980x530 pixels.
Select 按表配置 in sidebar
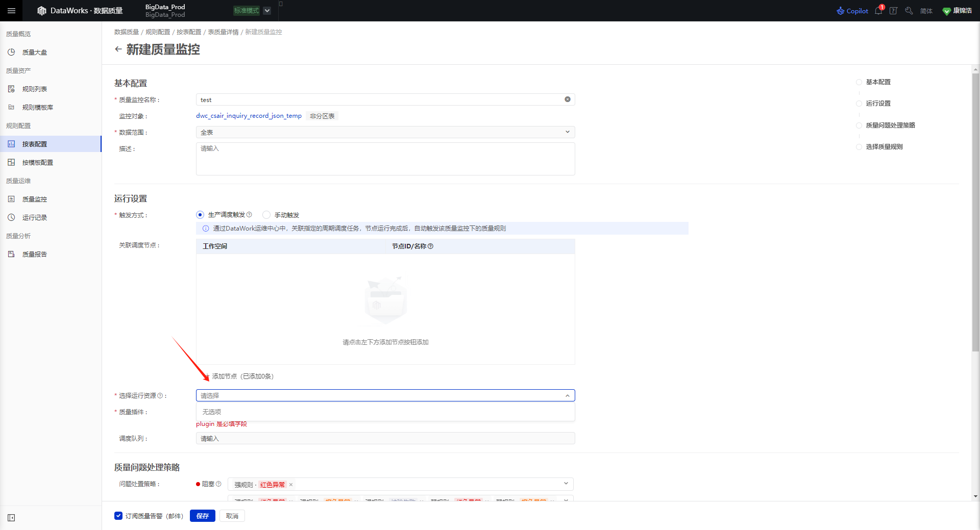[x=51, y=144]
